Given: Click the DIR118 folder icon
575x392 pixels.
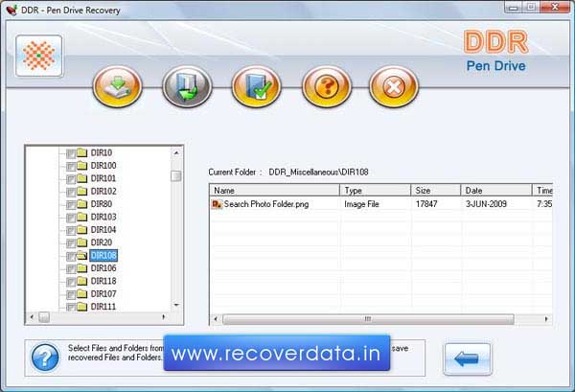Looking at the screenshot, I should pos(82,281).
